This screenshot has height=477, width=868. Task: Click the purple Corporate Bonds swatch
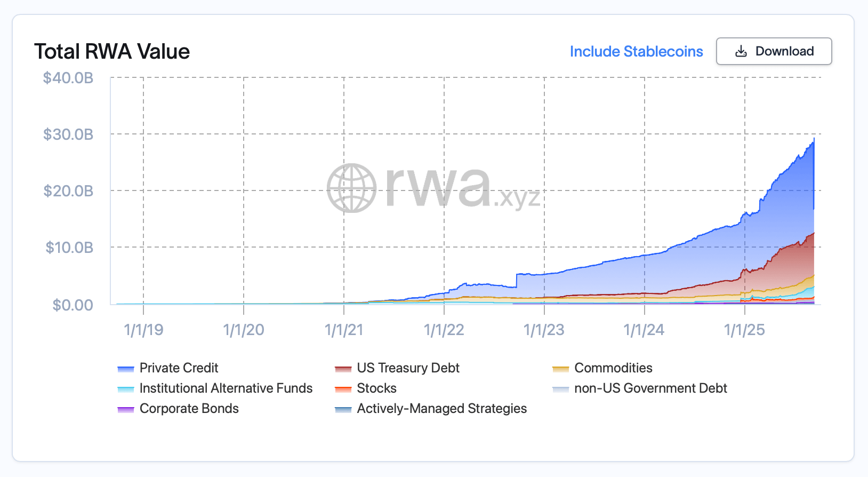pyautogui.click(x=126, y=409)
